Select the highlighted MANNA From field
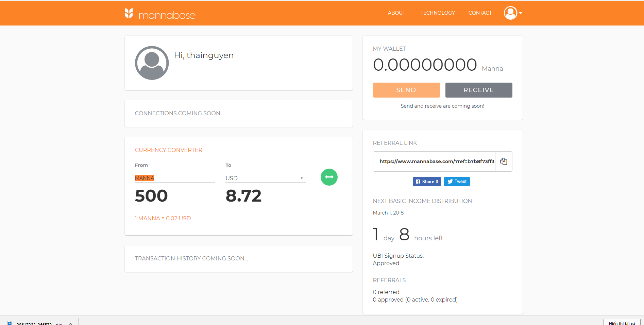This screenshot has height=325, width=644. 174,178
